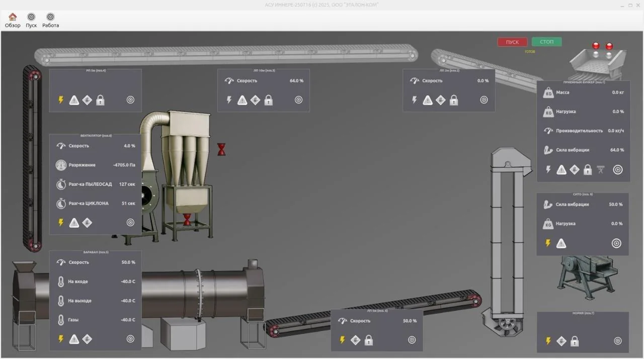Open settings gear in ВЕНТИЛЯТОР panel
The height and width of the screenshot is (359, 644).
[x=130, y=223]
